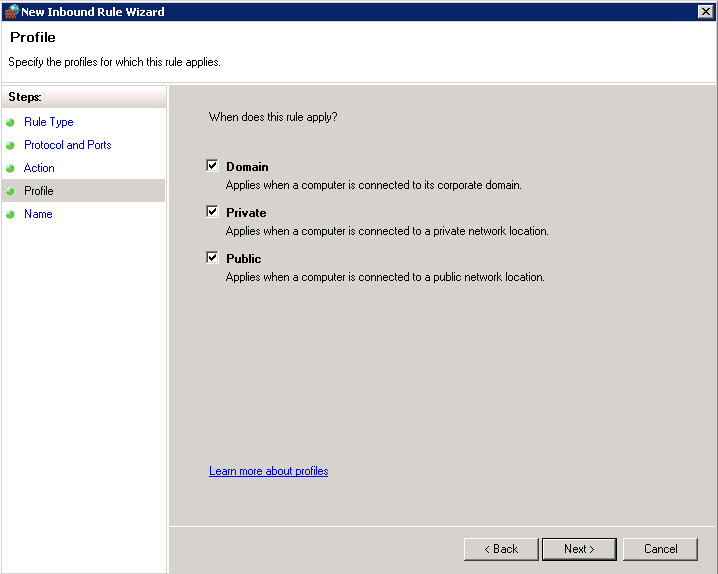Click the green bullet beside Protocol and Ports
Image resolution: width=718 pixels, height=574 pixels.
pyautogui.click(x=11, y=146)
